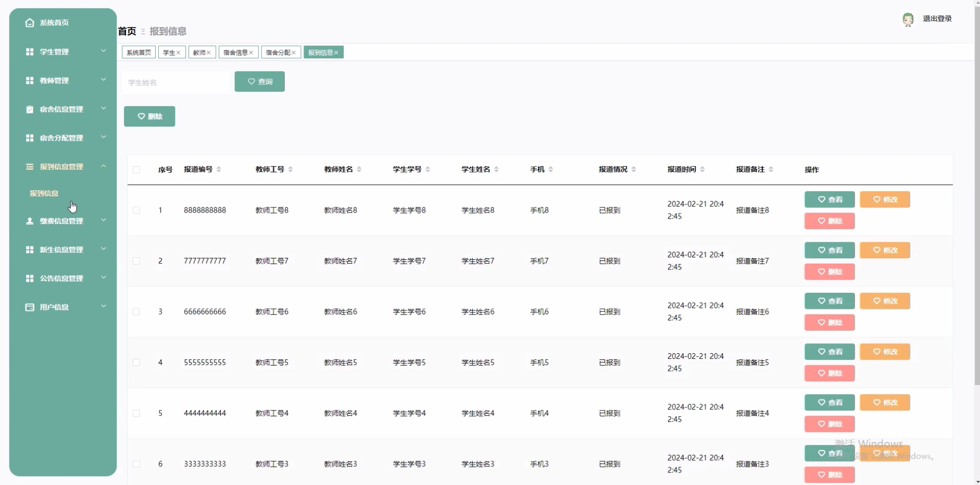Tick the select-all checkbox in table header
Viewport: 980px width, 485px height.
click(136, 170)
